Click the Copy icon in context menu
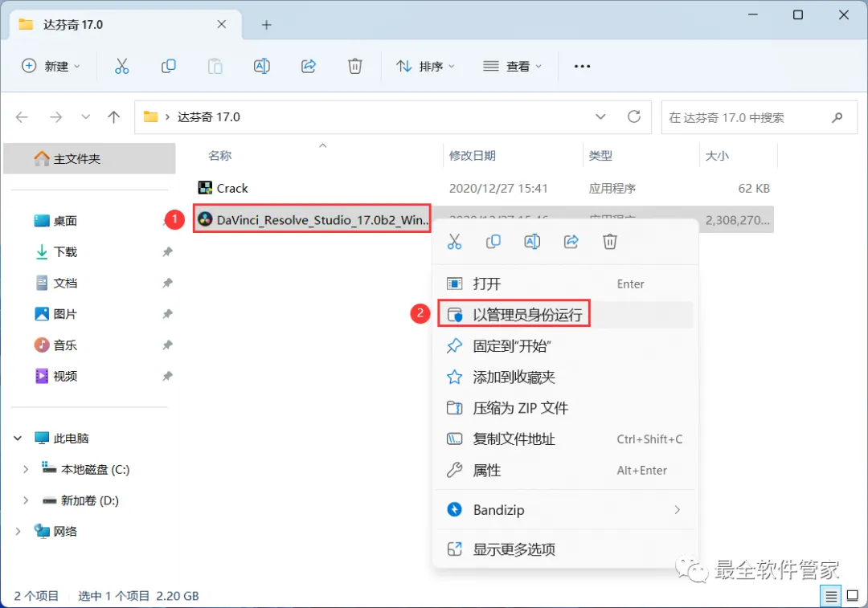The height and width of the screenshot is (608, 868). pos(493,242)
